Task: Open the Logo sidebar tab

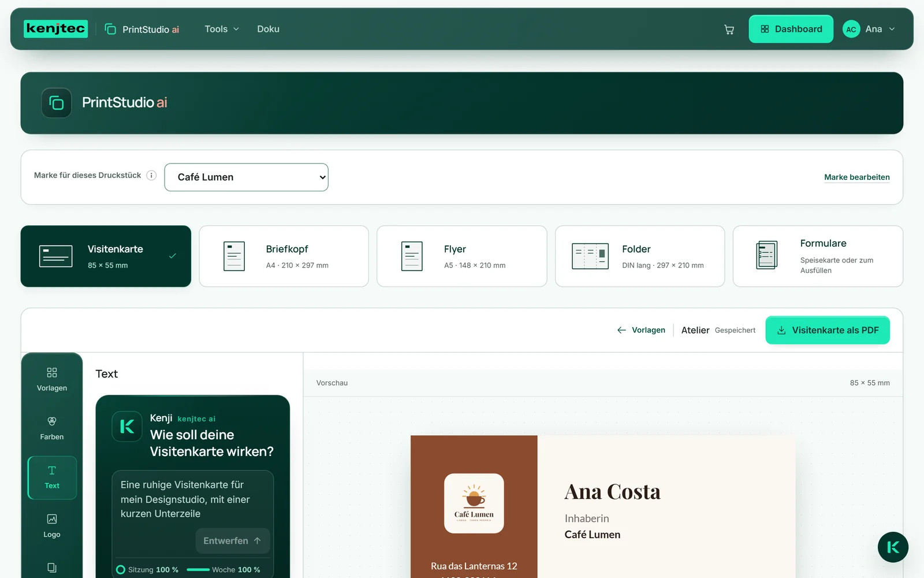Action: 52,526
